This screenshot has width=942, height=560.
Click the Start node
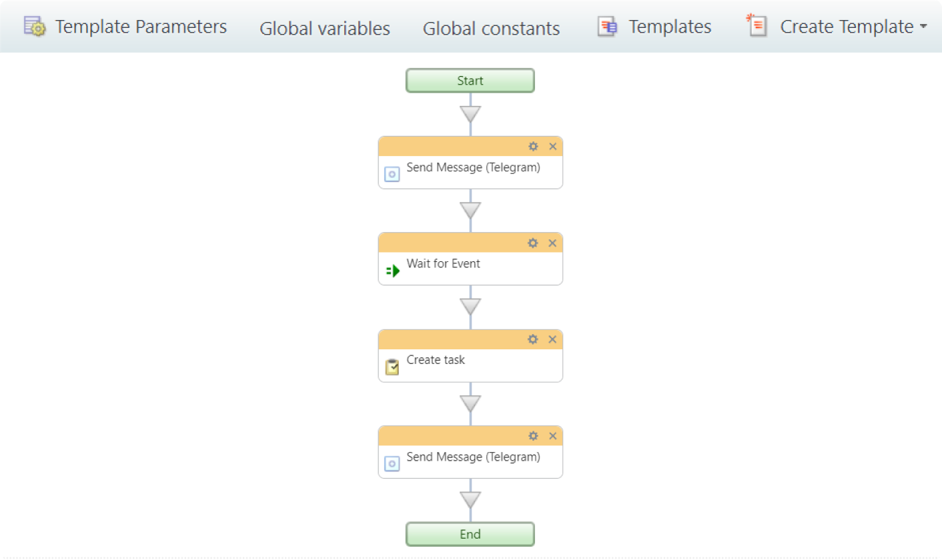[470, 80]
